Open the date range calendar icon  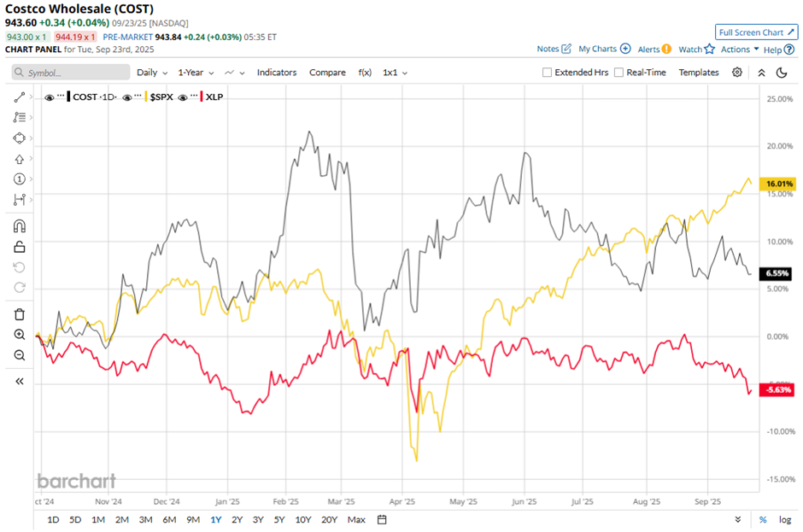[x=382, y=520]
